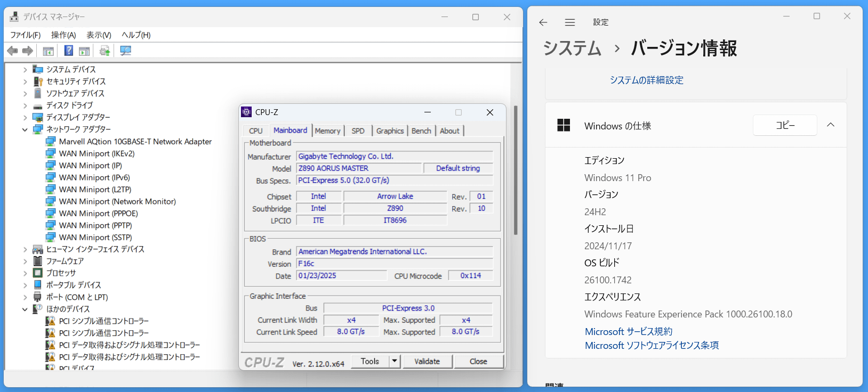
Task: Open the システムの詳細設定 link
Action: coord(647,80)
